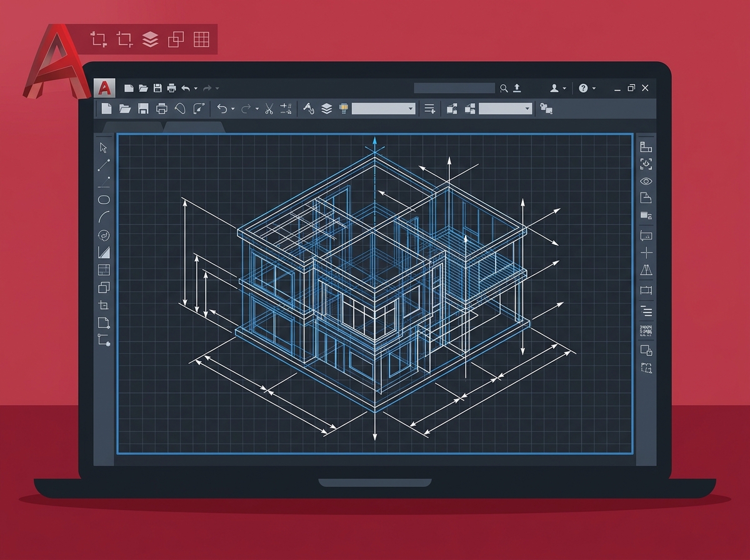Click the list lines with arrow icon
Viewport: 750px width, 560px height.
[x=429, y=109]
